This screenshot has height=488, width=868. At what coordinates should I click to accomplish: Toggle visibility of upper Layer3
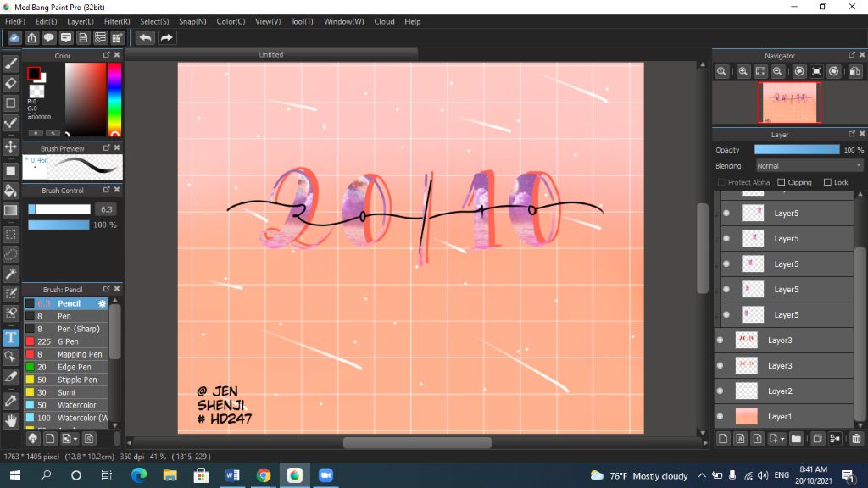coord(721,340)
